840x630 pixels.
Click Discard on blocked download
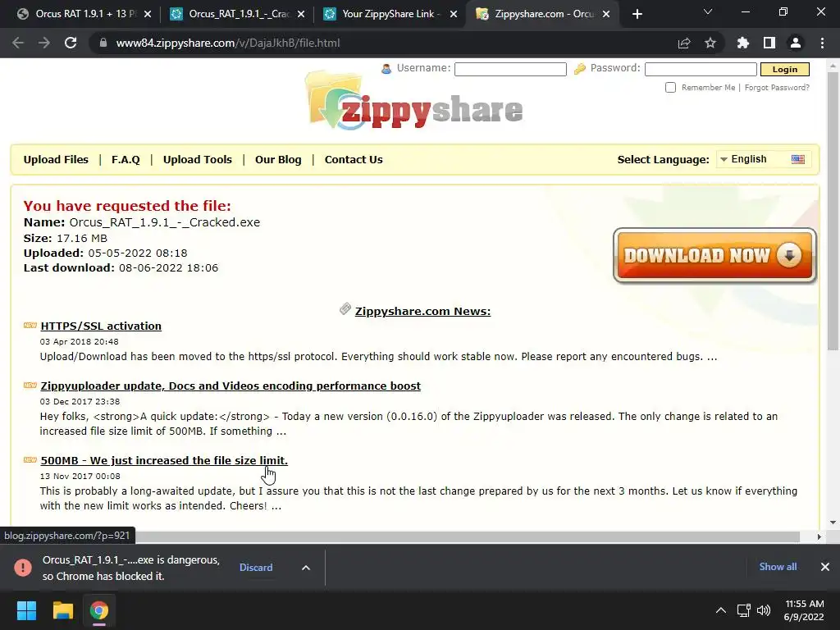coord(256,568)
